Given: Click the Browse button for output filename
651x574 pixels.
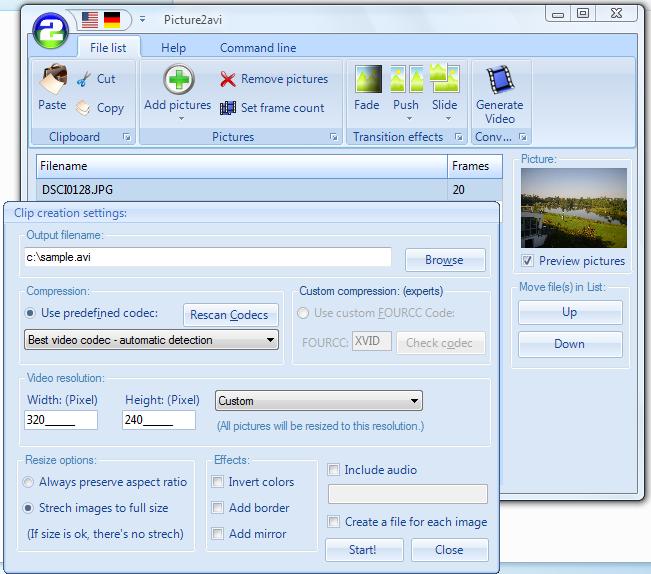Looking at the screenshot, I should (x=444, y=259).
